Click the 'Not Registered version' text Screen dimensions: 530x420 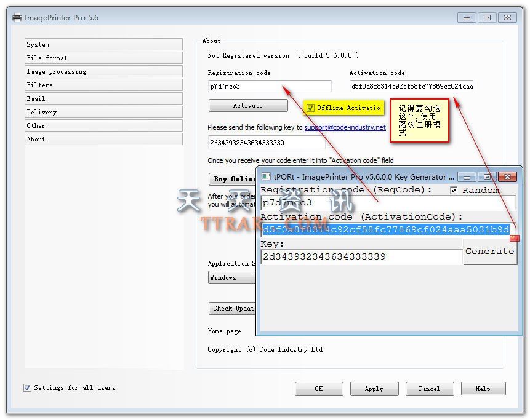point(249,55)
